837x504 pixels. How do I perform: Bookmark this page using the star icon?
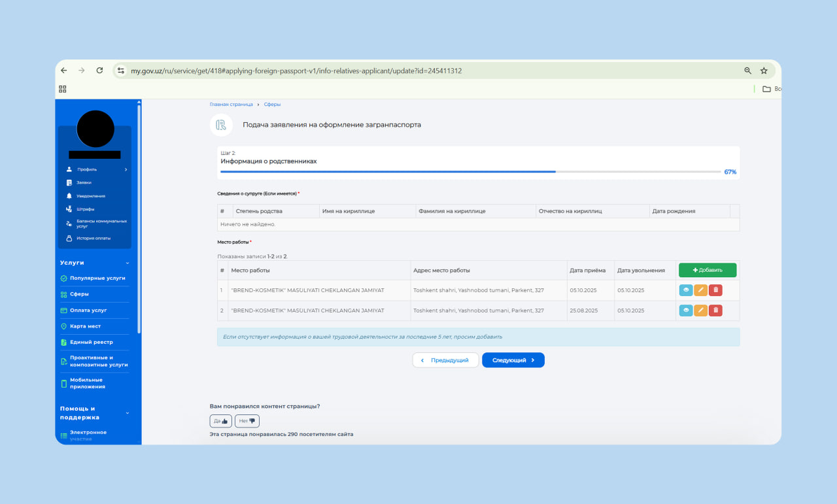click(x=764, y=71)
